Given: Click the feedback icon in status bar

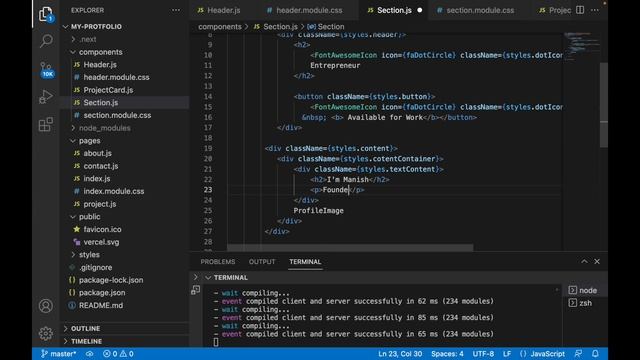Looking at the screenshot, I should point(578,353).
